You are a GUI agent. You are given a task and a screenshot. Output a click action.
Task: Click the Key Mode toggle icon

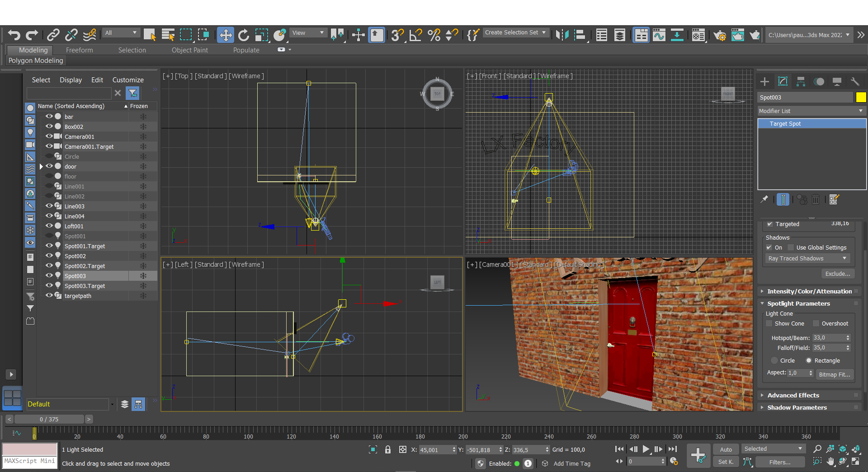(619, 462)
